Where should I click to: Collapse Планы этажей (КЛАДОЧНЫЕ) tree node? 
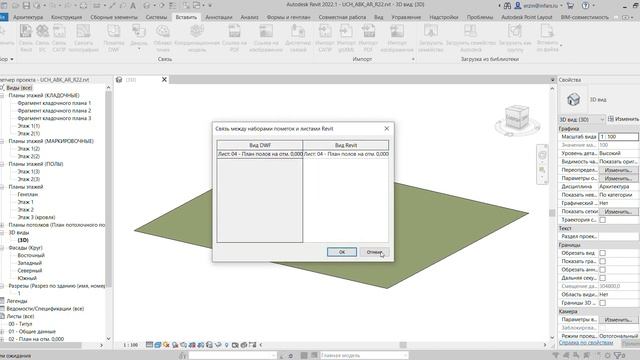(x=2, y=96)
